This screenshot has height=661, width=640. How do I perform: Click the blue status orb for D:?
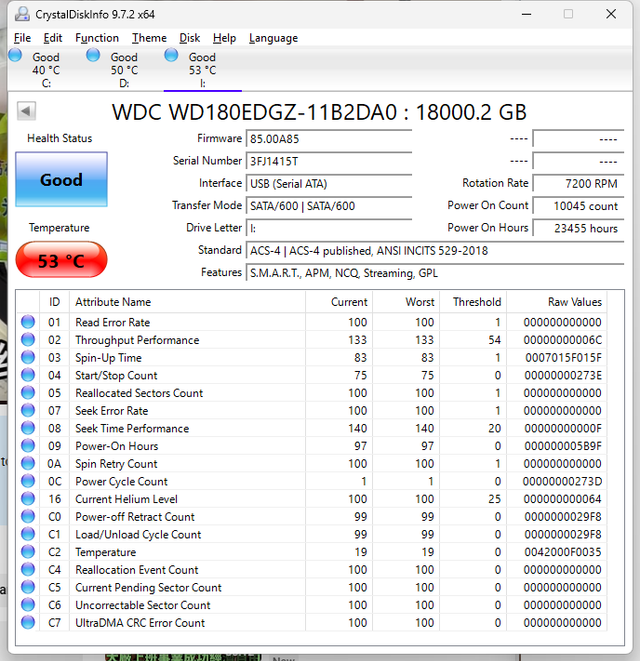click(93, 55)
